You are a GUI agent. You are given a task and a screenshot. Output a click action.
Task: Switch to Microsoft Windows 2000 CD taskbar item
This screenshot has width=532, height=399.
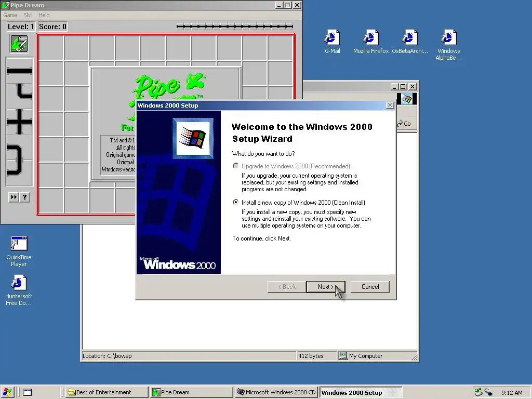tap(276, 392)
